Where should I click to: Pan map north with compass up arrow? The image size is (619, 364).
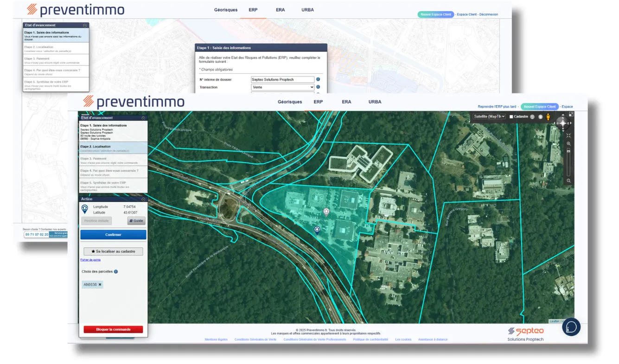click(x=563, y=115)
